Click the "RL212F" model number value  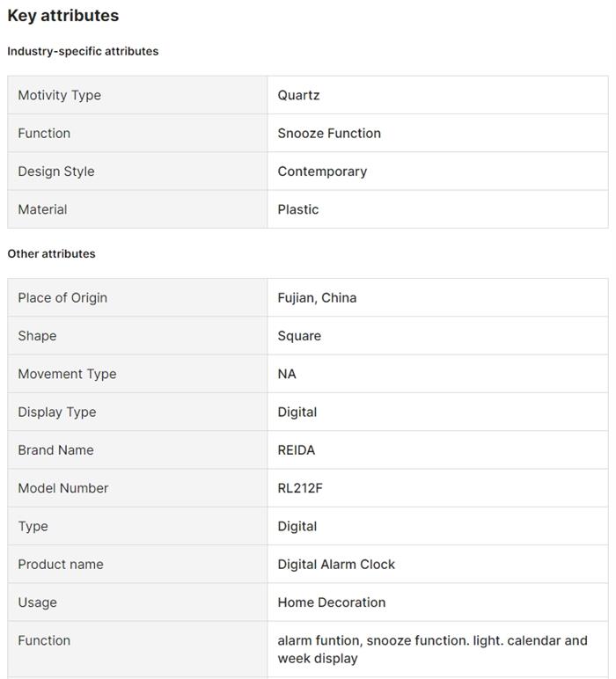click(x=300, y=488)
